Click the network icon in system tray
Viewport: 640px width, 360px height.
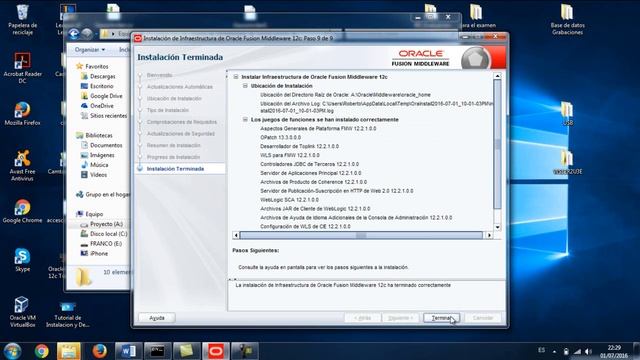(x=577, y=351)
